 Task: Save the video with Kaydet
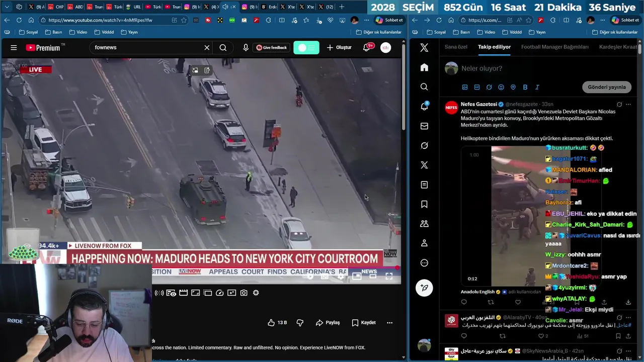(x=364, y=322)
